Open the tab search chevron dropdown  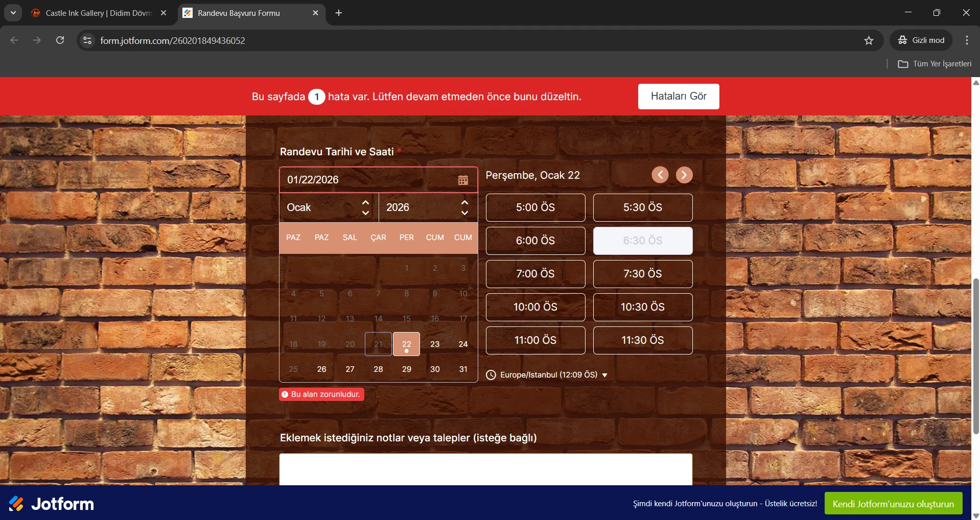pyautogui.click(x=13, y=13)
